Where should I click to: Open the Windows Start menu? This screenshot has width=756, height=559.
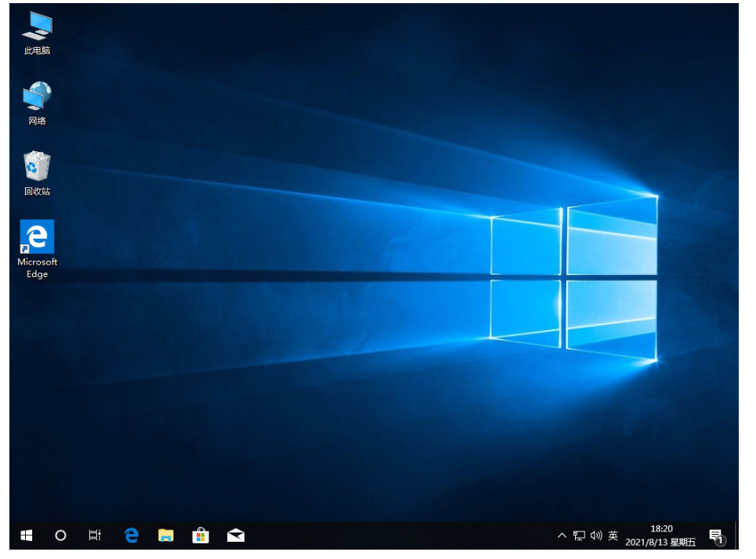27,536
